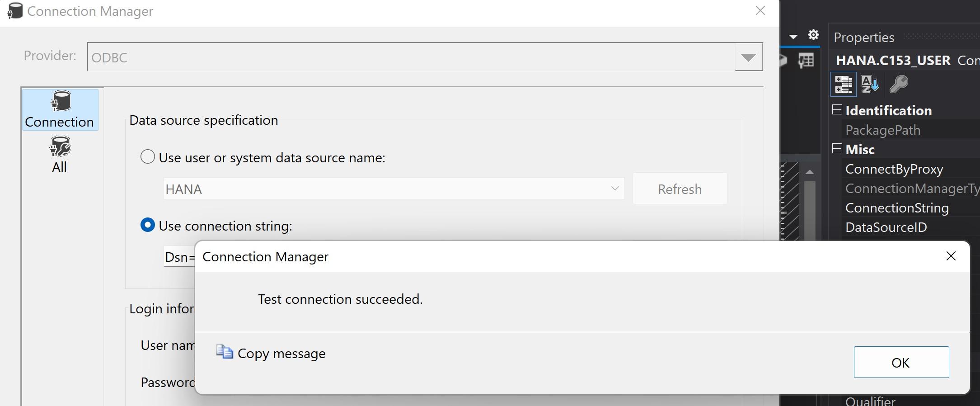Show properties in Categorized view

point(843,84)
